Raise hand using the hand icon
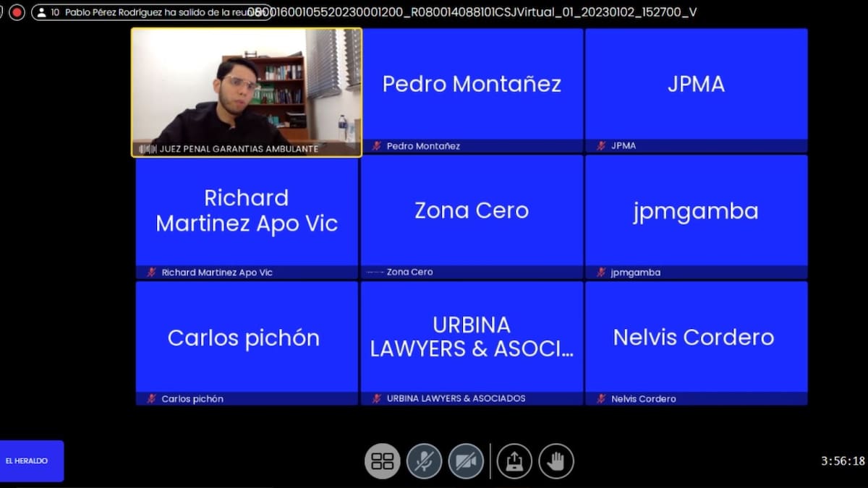 coord(556,461)
